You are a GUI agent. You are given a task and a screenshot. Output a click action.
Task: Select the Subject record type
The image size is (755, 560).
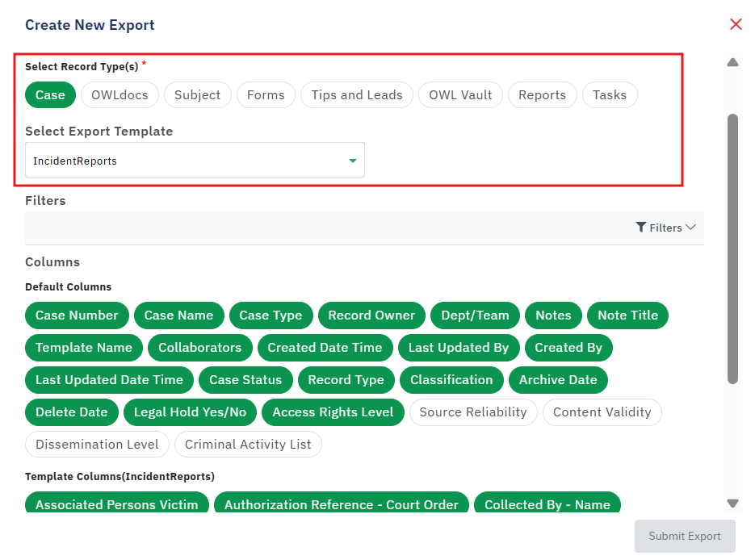pos(197,94)
